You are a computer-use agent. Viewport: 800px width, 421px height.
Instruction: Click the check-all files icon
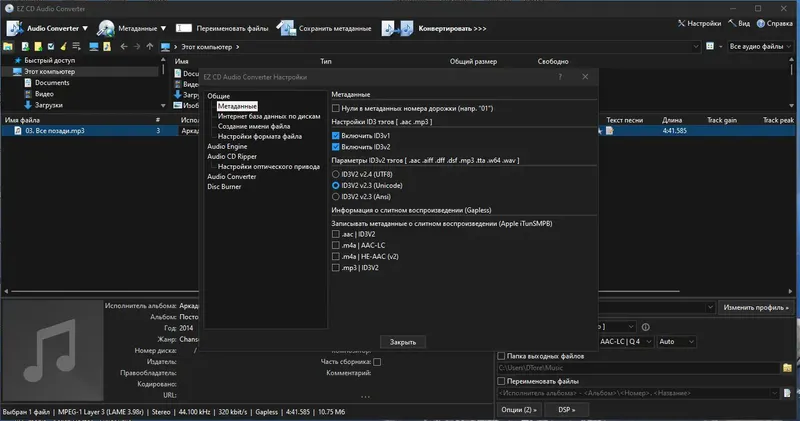pos(51,46)
